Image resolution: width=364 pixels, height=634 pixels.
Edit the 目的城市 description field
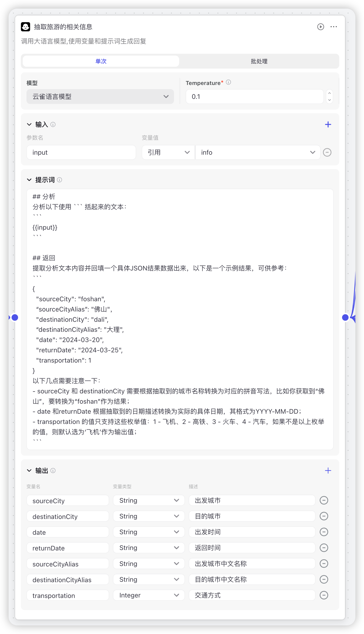pyautogui.click(x=252, y=517)
